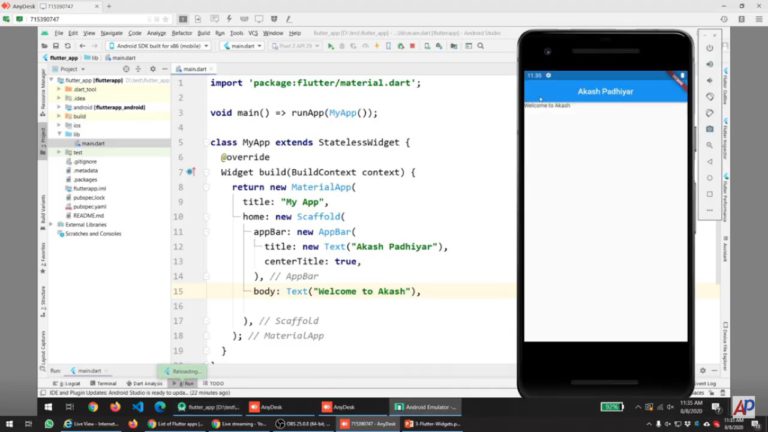Open the Dart Analysis tool window
Viewport: 768px width, 432px height.
(x=146, y=383)
